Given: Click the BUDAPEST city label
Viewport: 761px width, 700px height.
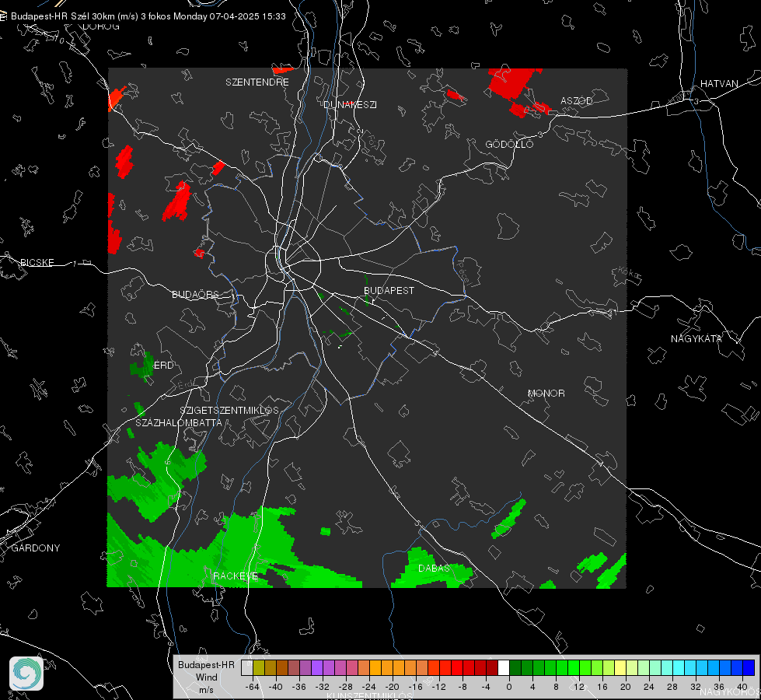Looking at the screenshot, I should [x=389, y=290].
